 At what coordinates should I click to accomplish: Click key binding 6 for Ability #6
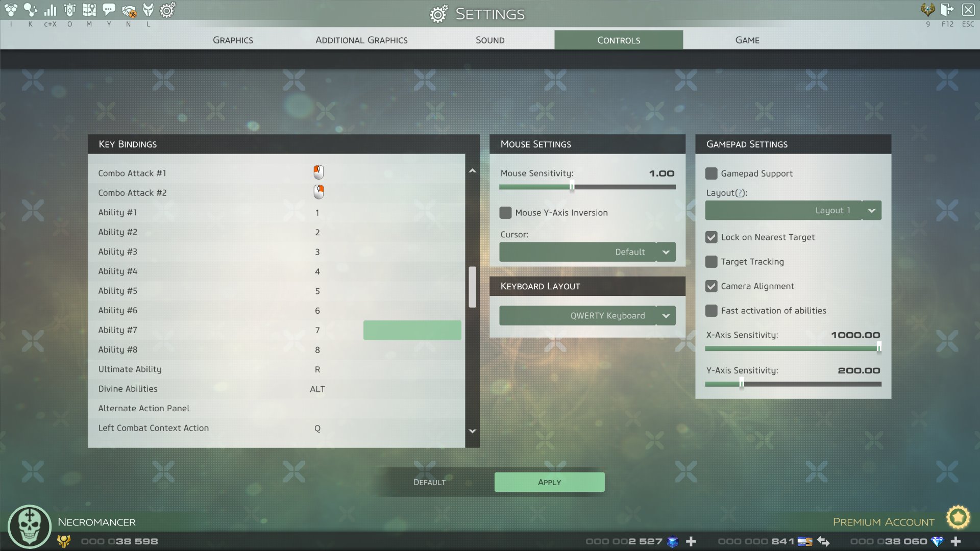click(x=317, y=311)
